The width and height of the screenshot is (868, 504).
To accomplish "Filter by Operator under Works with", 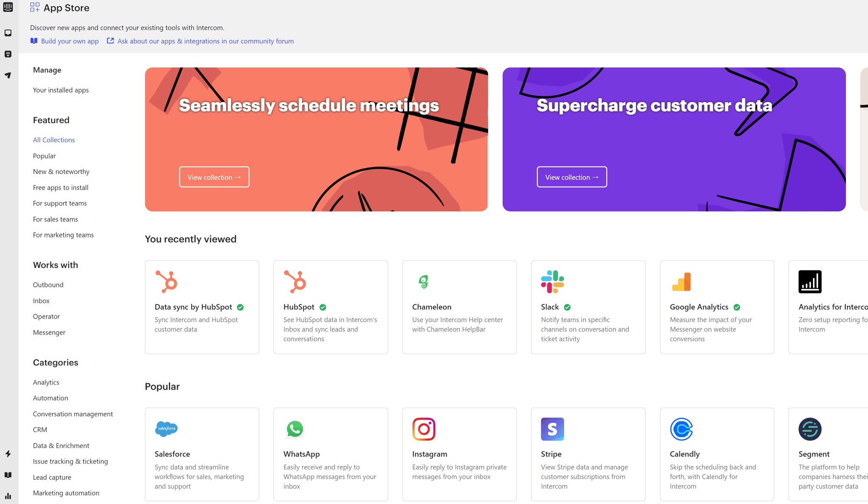I will tap(46, 316).
